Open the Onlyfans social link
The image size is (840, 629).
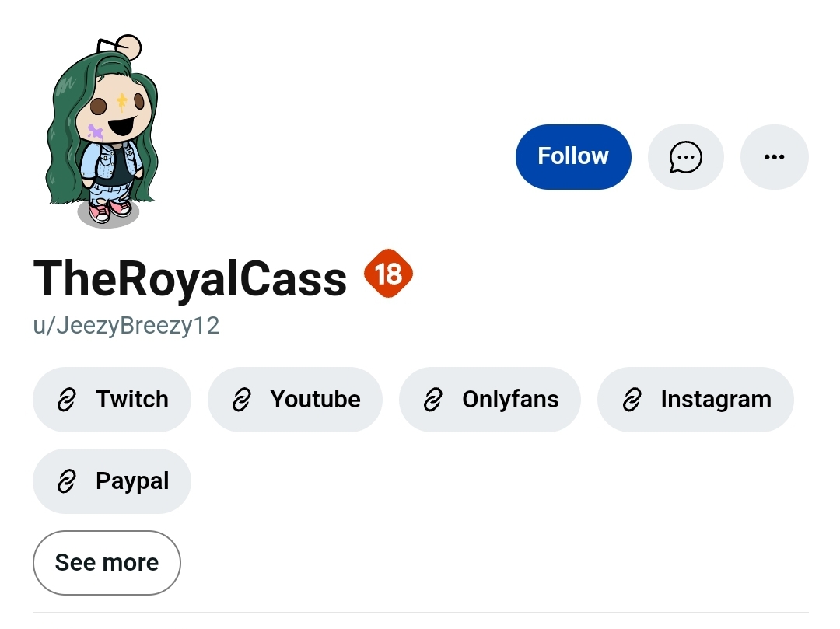509,400
